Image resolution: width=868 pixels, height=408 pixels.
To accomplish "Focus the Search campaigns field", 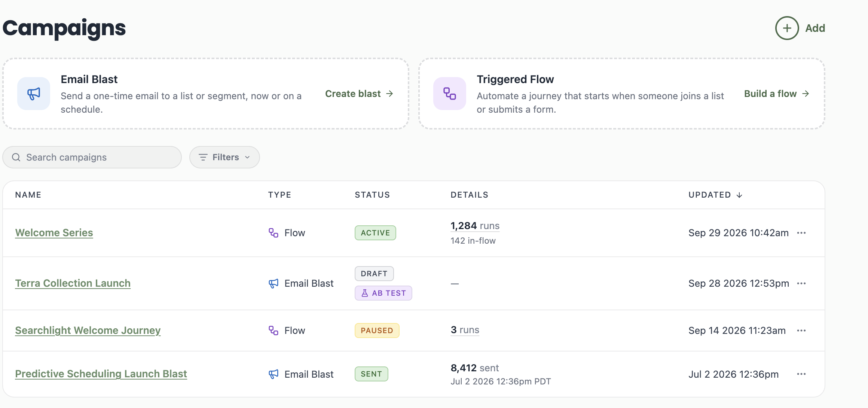I will click(x=92, y=157).
